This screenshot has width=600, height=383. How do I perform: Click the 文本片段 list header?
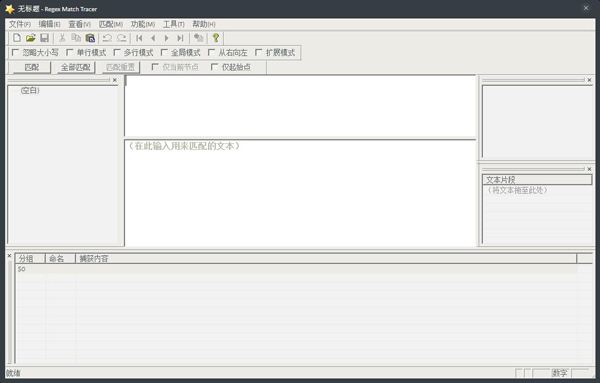point(537,180)
